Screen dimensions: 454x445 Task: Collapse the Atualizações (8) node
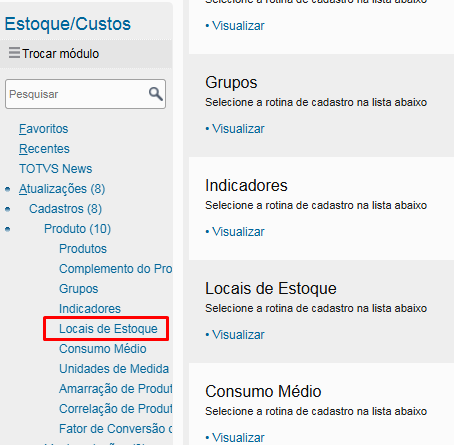click(x=62, y=189)
